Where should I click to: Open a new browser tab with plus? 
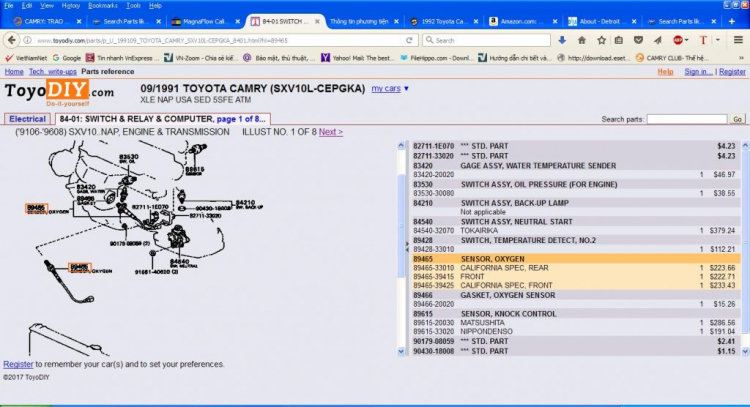pos(731,21)
